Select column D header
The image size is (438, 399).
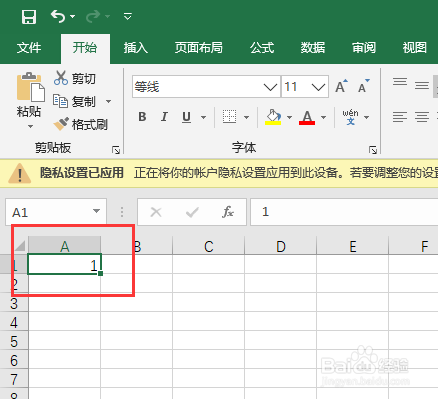(x=281, y=246)
